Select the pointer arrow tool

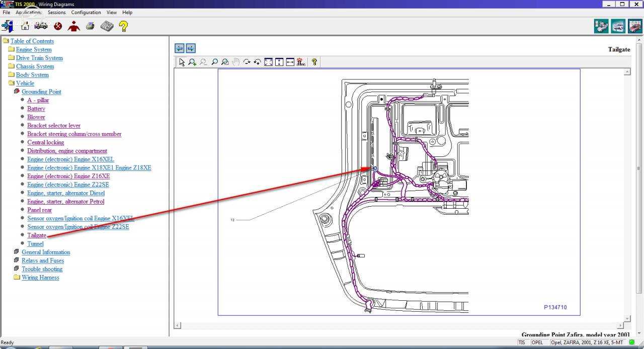pos(182,62)
